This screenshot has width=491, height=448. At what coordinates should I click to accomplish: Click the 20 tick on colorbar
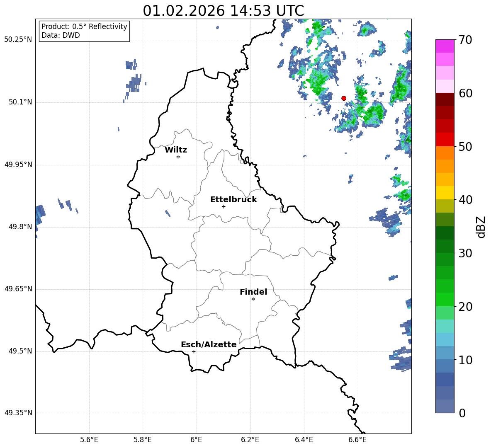pyautogui.click(x=465, y=306)
